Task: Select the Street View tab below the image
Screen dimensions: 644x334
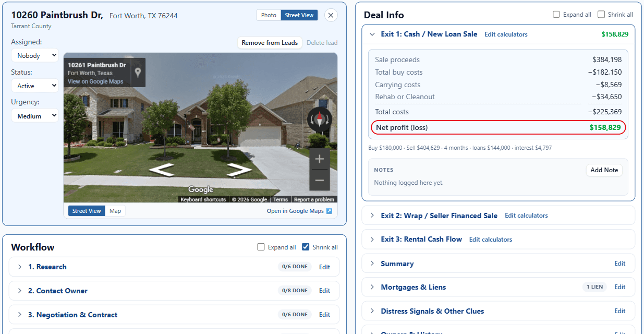Action: pyautogui.click(x=87, y=211)
